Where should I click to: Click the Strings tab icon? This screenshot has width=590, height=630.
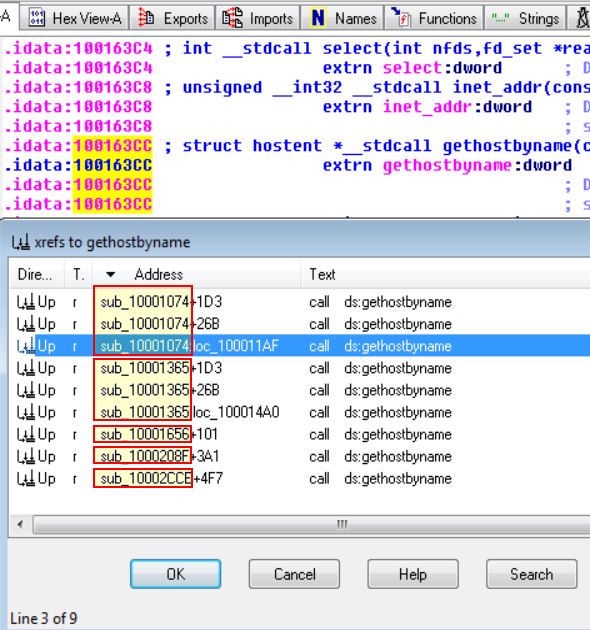click(x=500, y=18)
